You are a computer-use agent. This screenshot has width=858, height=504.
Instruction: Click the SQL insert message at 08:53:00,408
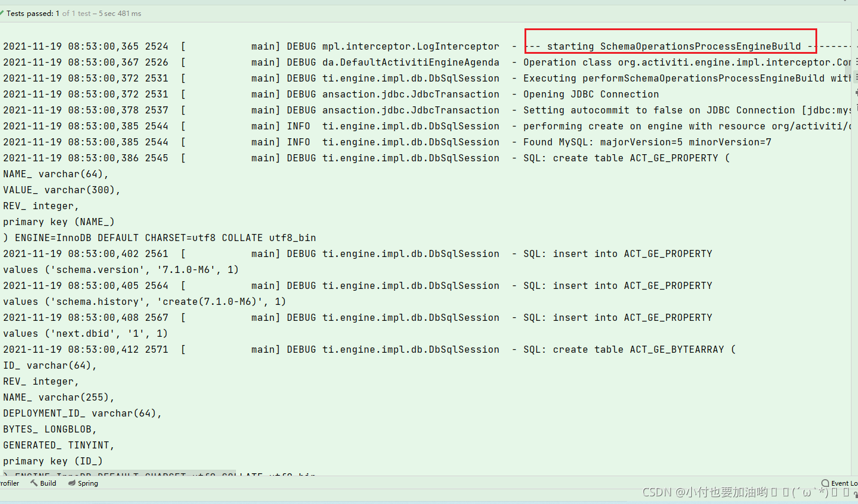(x=617, y=317)
